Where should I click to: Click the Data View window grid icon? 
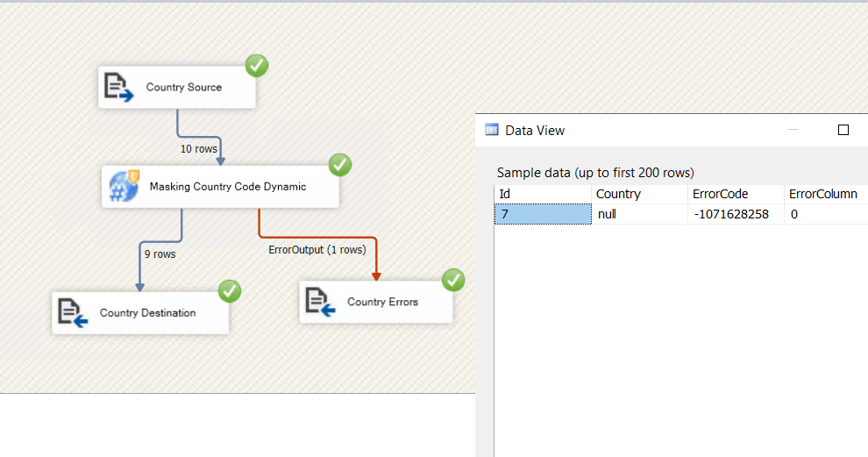pyautogui.click(x=492, y=130)
